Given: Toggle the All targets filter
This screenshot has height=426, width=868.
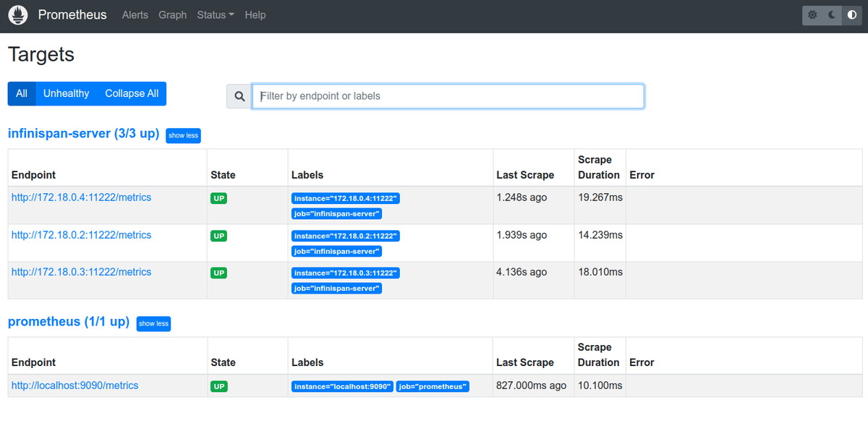Looking at the screenshot, I should pyautogui.click(x=21, y=93).
